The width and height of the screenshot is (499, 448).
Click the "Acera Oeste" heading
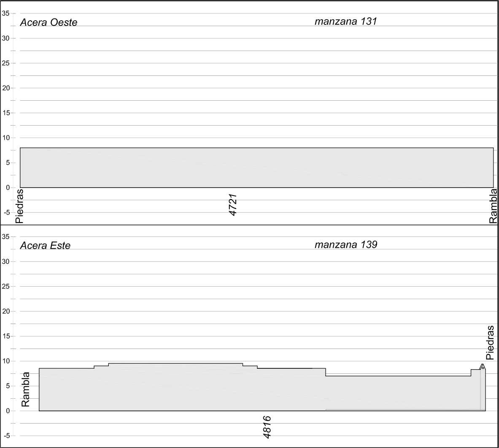point(49,23)
